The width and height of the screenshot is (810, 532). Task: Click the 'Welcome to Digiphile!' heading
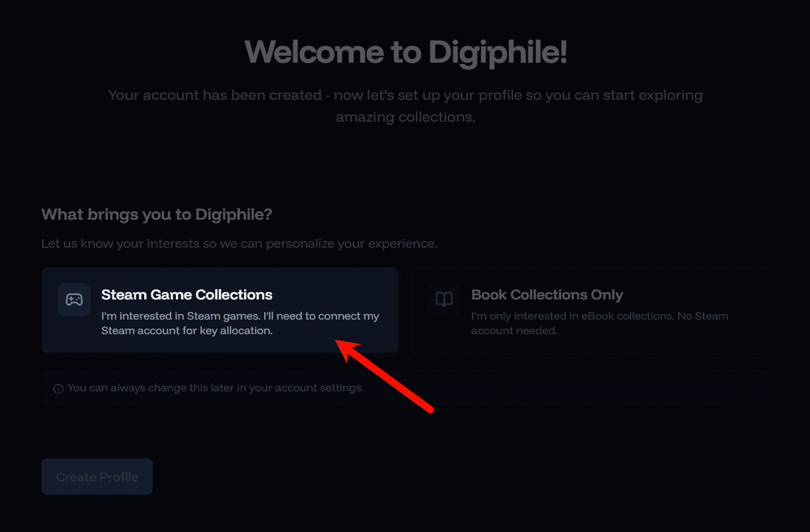(x=405, y=52)
